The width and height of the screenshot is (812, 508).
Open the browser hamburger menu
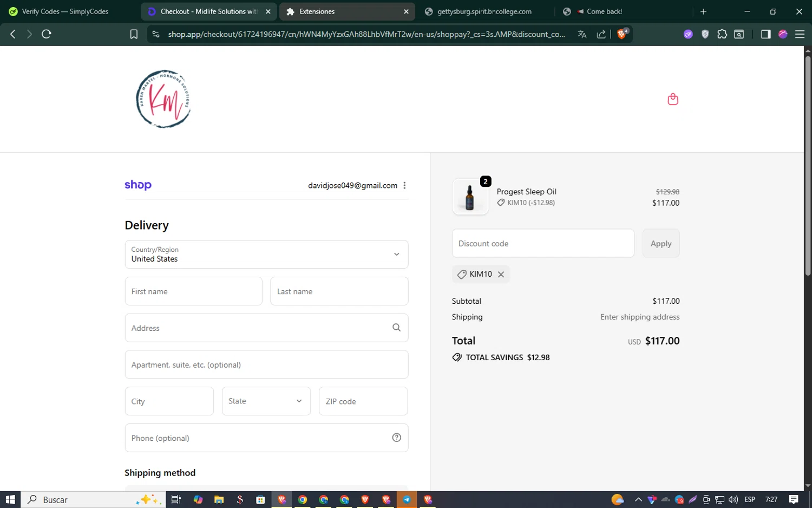(x=800, y=34)
